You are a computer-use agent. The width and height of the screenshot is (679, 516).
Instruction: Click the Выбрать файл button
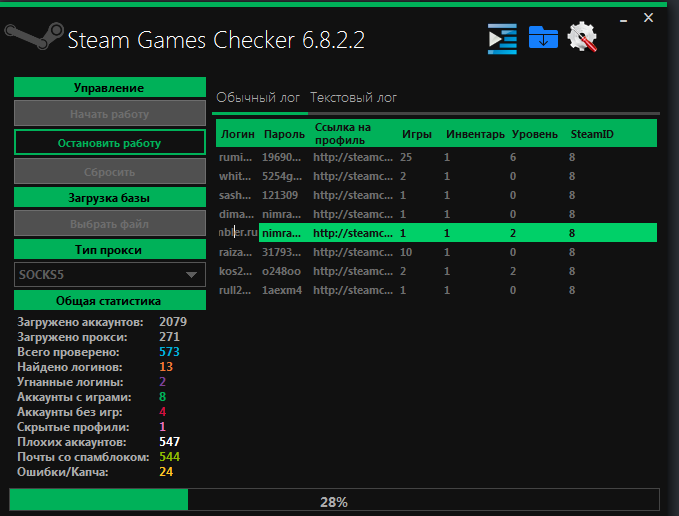point(110,224)
